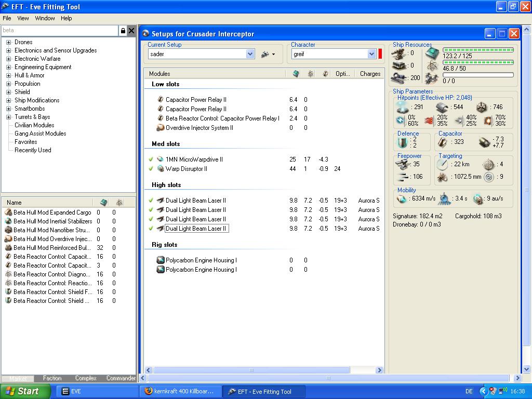The height and width of the screenshot is (399, 532).
Task: Open the Window menu
Action: 45,18
